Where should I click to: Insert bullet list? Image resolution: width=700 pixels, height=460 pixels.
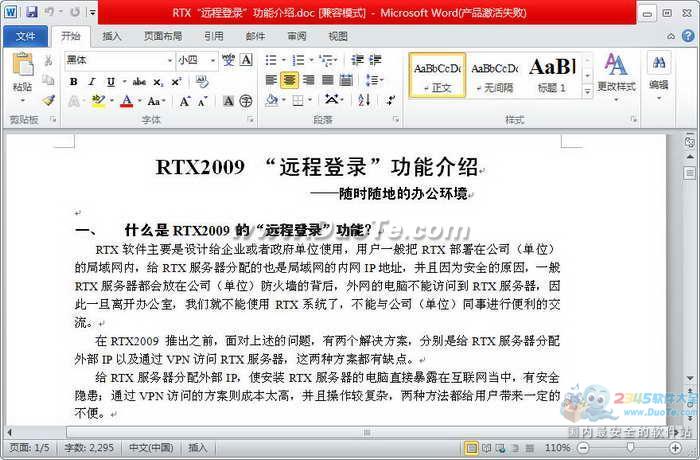(x=271, y=60)
